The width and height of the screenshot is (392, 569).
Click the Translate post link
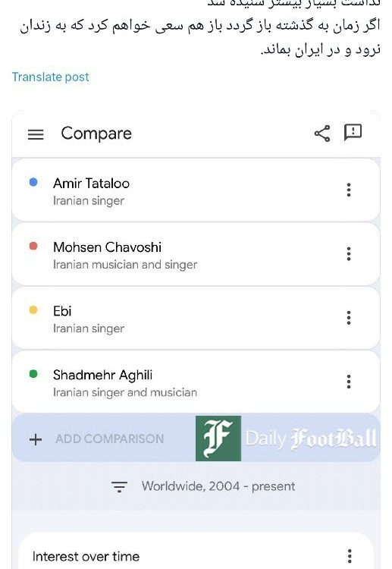click(x=50, y=77)
